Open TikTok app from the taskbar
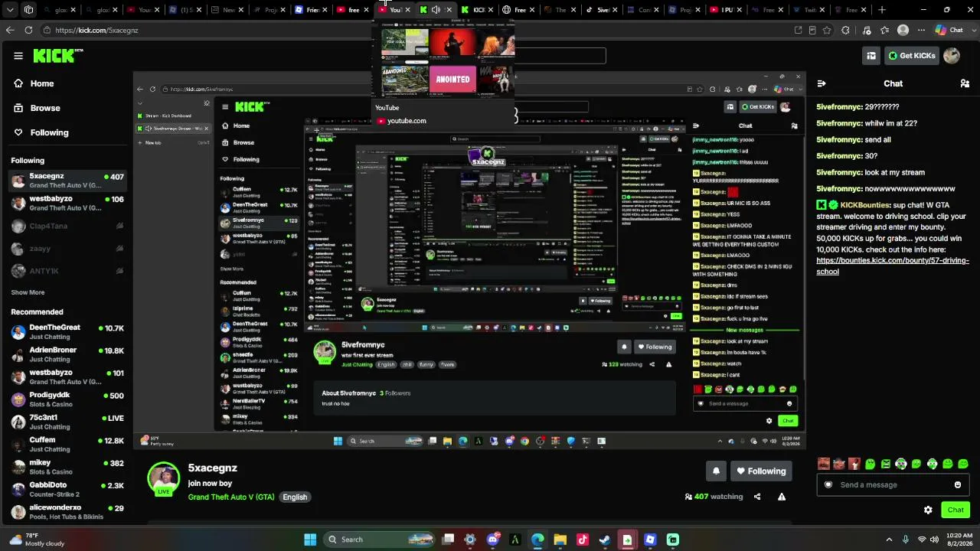The image size is (980, 551). tap(583, 540)
